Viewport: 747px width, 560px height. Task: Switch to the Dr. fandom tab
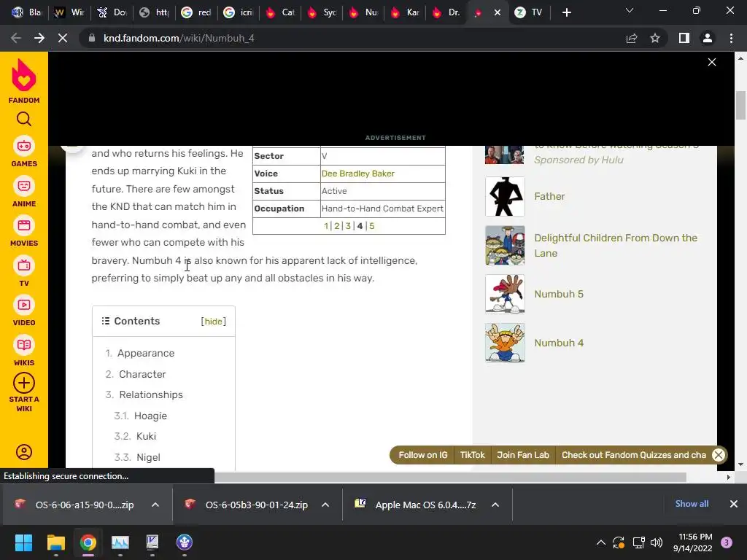pos(447,12)
